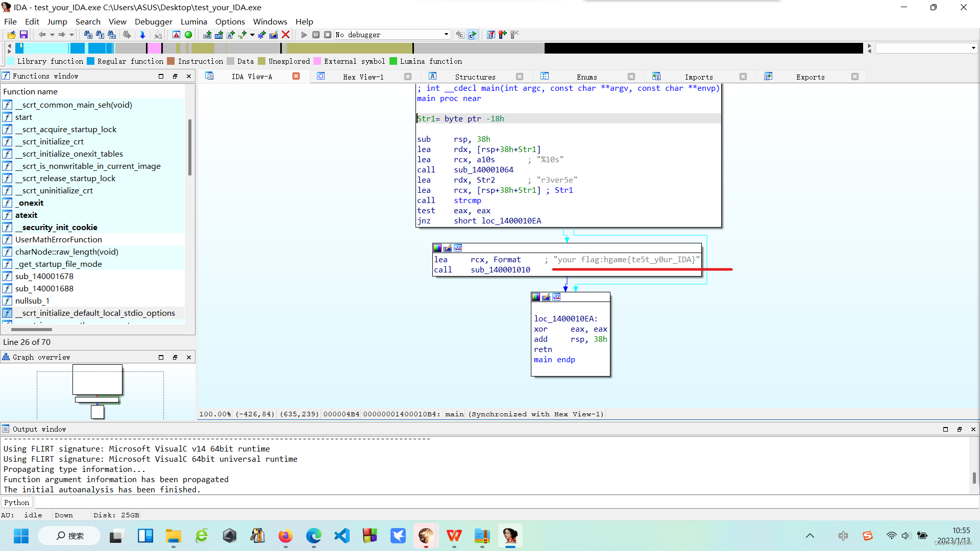
Task: Click the binoculars binary search icon
Action: (x=112, y=35)
